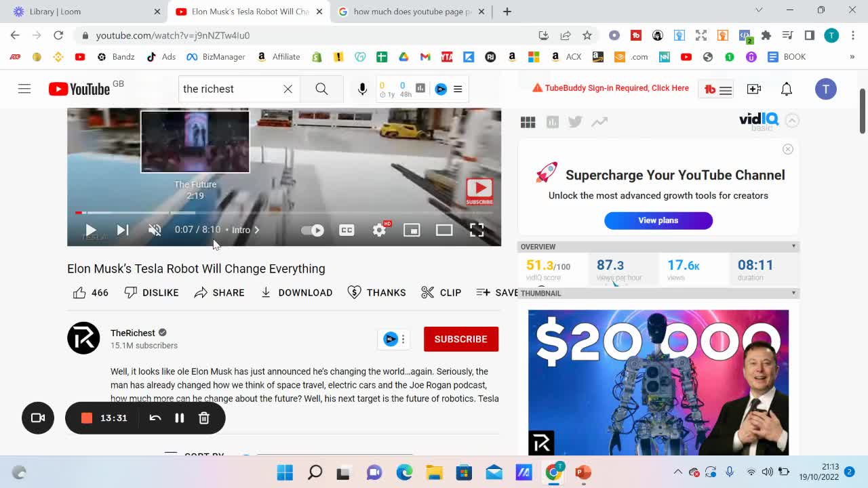Open the BizManager bookmark
Viewport: 868px width, 488px height.
(x=216, y=57)
